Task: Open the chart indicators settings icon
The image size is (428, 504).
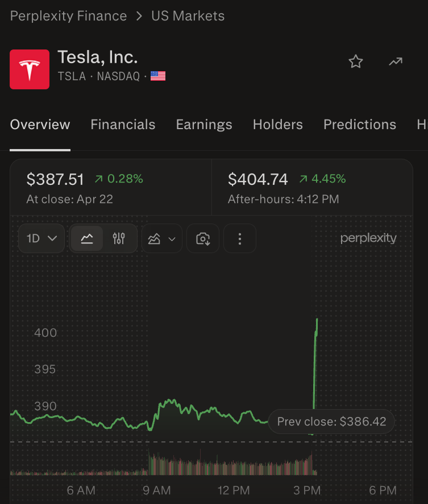Action: pyautogui.click(x=119, y=238)
